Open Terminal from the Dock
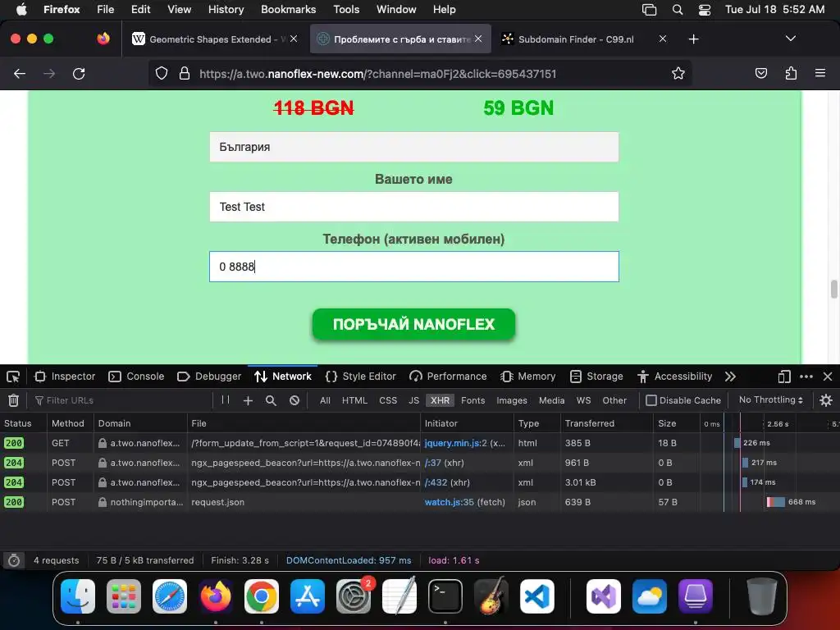Viewport: 840px width, 630px height. [x=445, y=596]
